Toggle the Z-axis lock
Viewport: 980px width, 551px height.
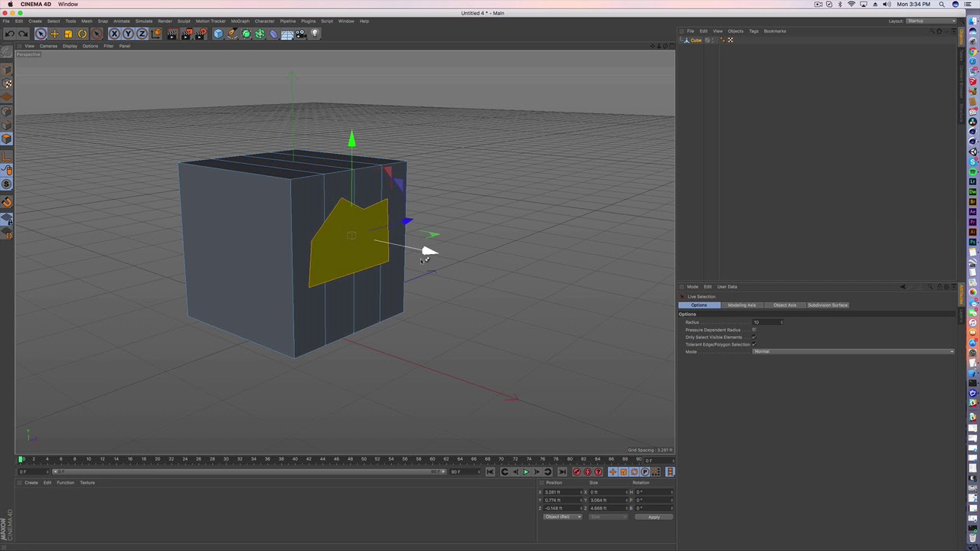coord(142,34)
